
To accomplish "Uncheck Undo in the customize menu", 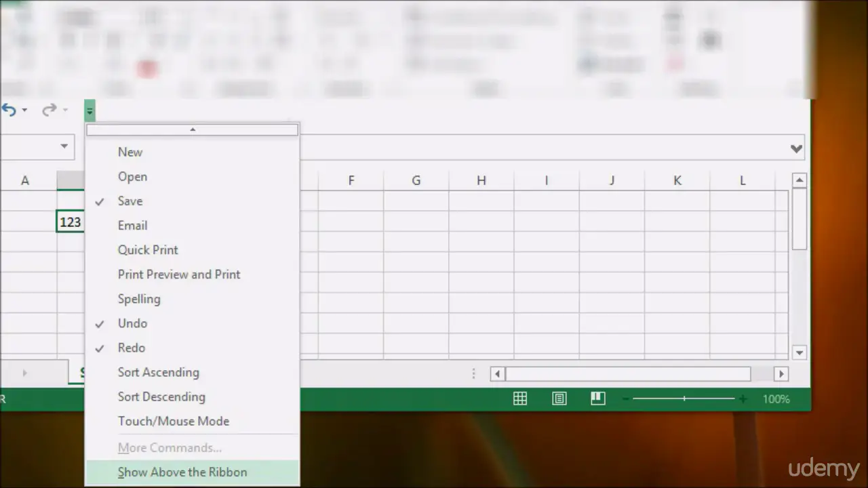I will click(192, 323).
